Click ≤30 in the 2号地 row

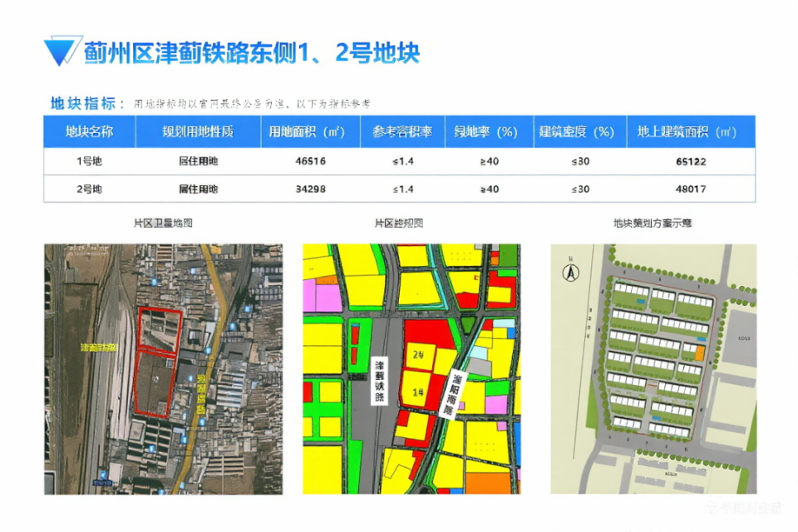tap(580, 190)
